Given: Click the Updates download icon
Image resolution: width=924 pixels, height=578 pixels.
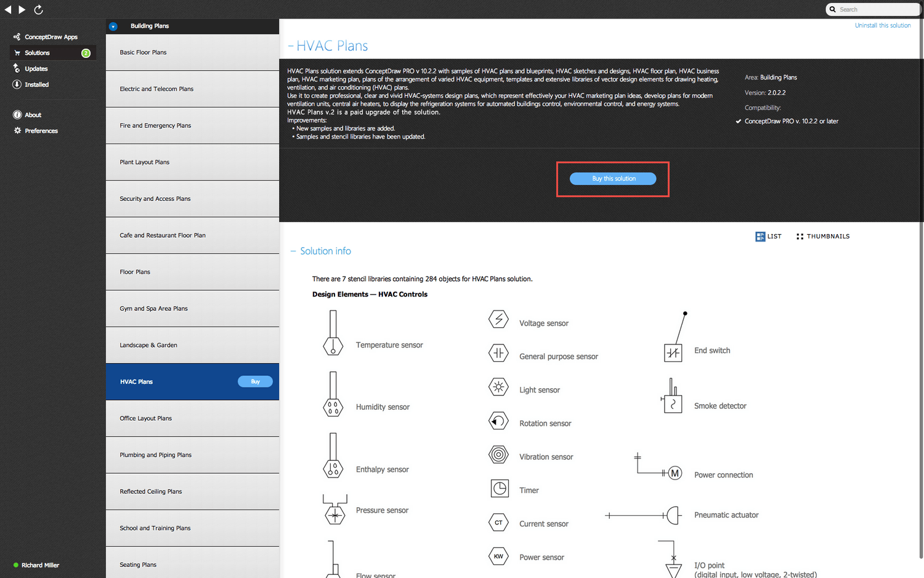Looking at the screenshot, I should coord(17,68).
